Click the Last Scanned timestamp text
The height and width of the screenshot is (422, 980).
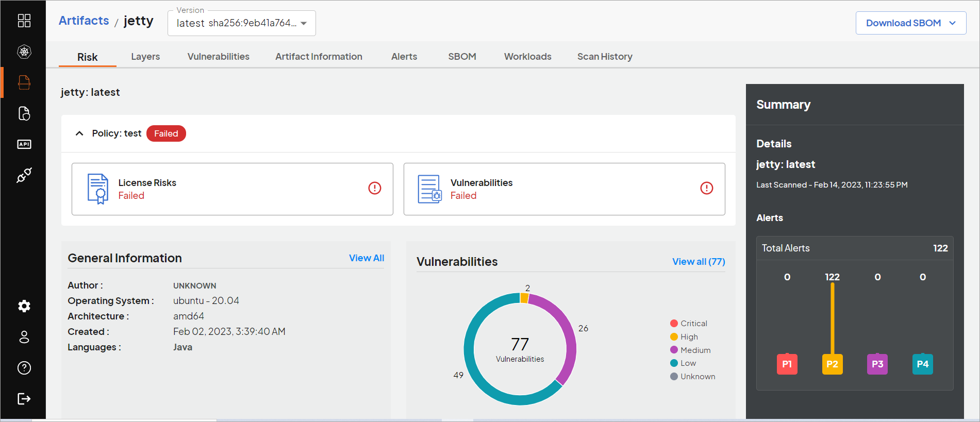click(832, 185)
